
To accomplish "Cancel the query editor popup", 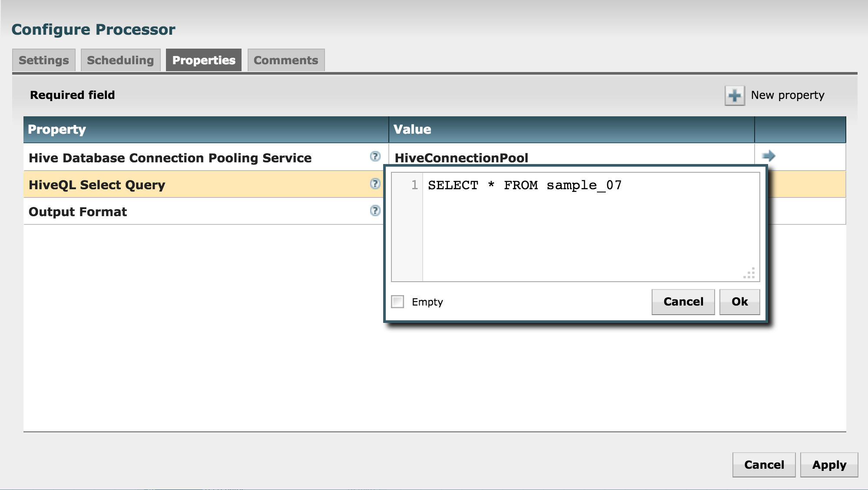I will point(682,302).
